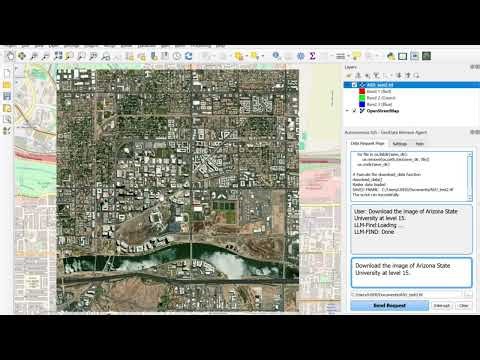Viewport: 480px width, 360px height.
Task: Open the Style Manager icon
Action: [7, 131]
